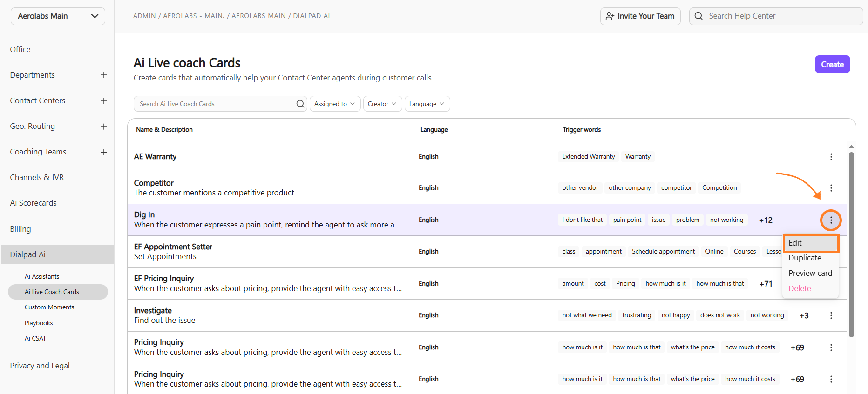This screenshot has height=394, width=868.
Task: Go to Office in the sidebar
Action: point(20,49)
